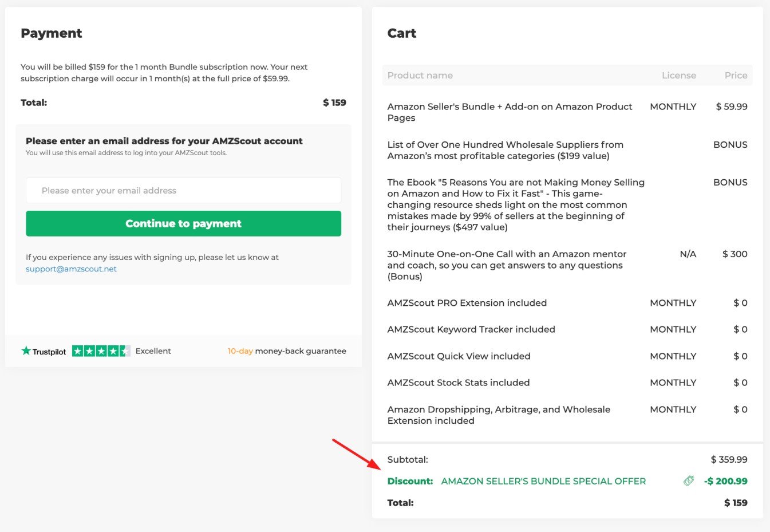Click the Trustpilot five-star rating graphic

[101, 351]
